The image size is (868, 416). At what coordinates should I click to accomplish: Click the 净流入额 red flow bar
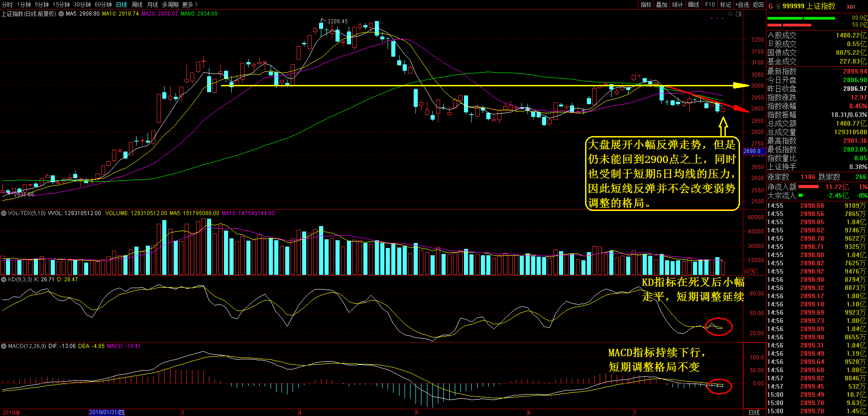(809, 187)
